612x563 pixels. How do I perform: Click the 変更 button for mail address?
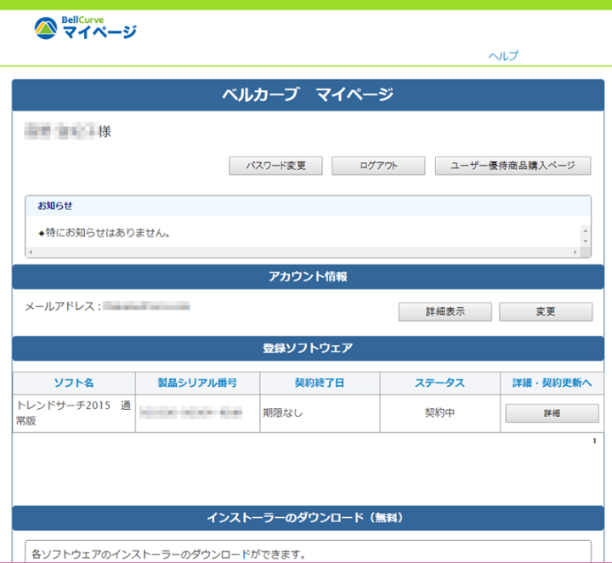click(546, 312)
